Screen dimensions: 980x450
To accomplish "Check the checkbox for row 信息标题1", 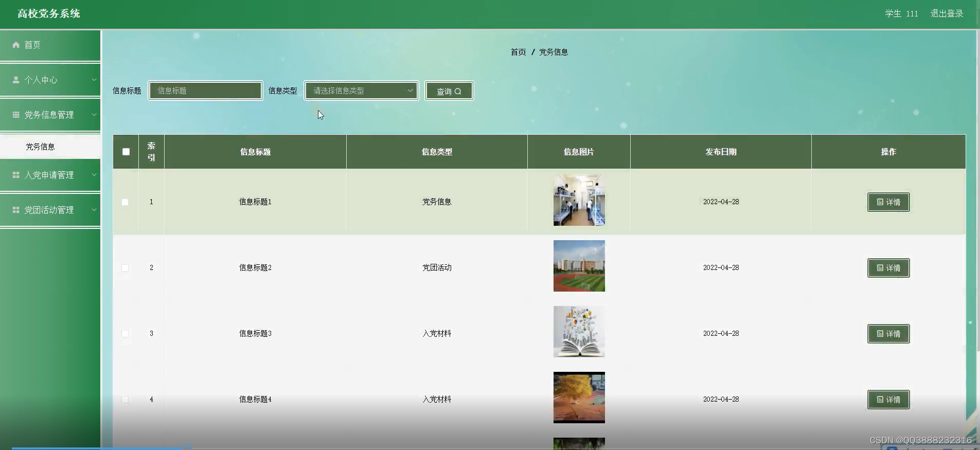I will (x=125, y=202).
